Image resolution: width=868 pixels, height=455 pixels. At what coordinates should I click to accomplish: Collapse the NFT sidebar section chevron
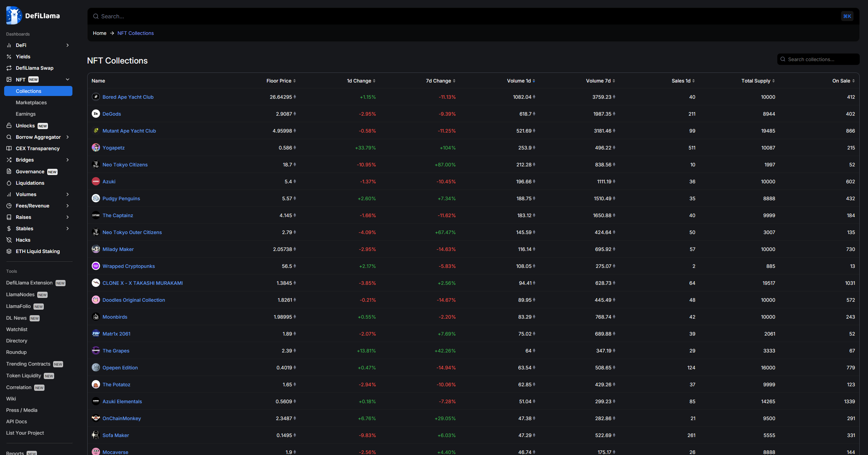pos(68,79)
